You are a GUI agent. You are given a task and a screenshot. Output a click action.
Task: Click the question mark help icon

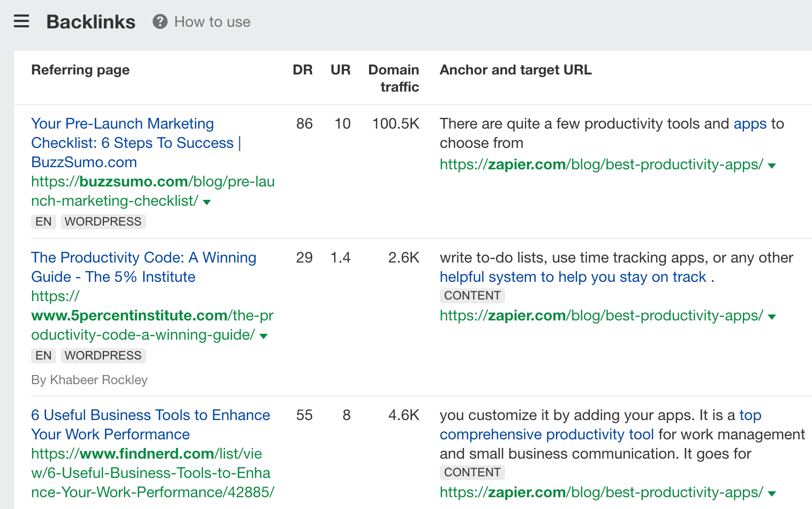point(160,21)
